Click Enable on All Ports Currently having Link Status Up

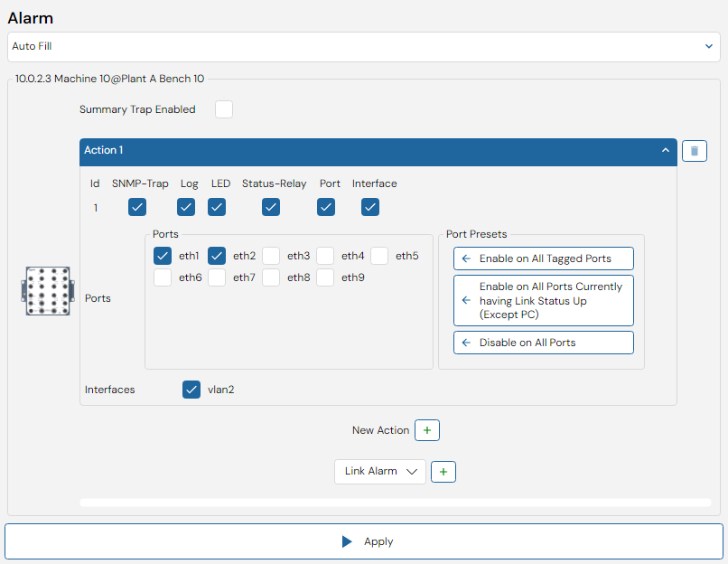tap(543, 301)
